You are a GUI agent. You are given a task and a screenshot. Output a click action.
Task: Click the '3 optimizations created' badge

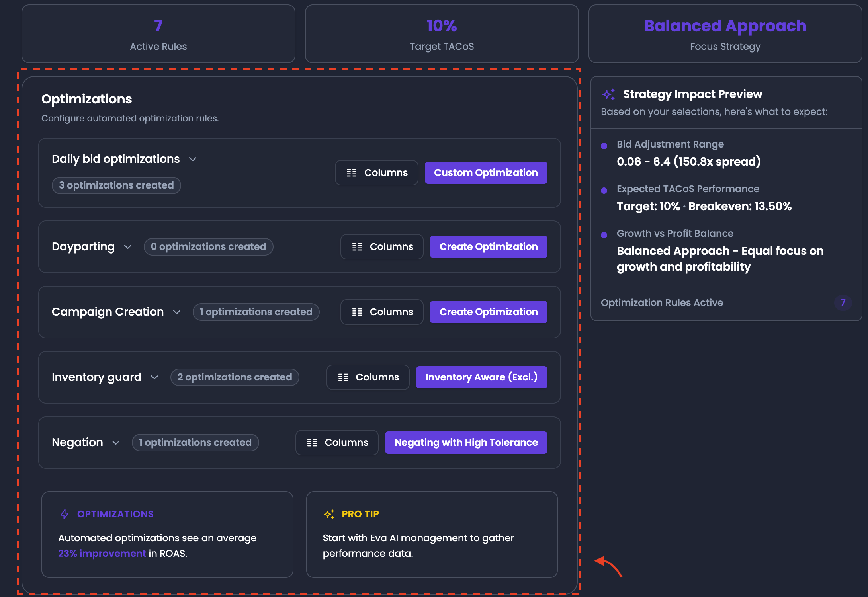(x=116, y=185)
